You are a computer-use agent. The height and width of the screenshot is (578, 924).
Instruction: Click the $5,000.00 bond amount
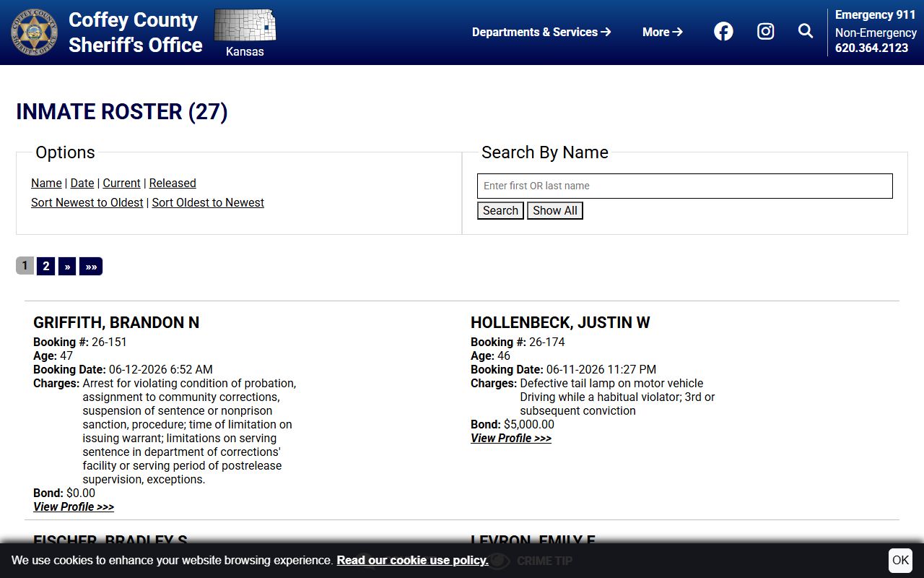click(x=529, y=425)
